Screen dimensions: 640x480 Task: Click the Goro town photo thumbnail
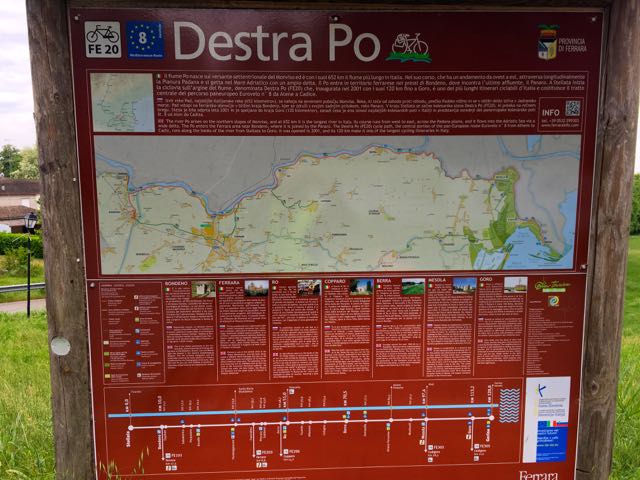(515, 285)
